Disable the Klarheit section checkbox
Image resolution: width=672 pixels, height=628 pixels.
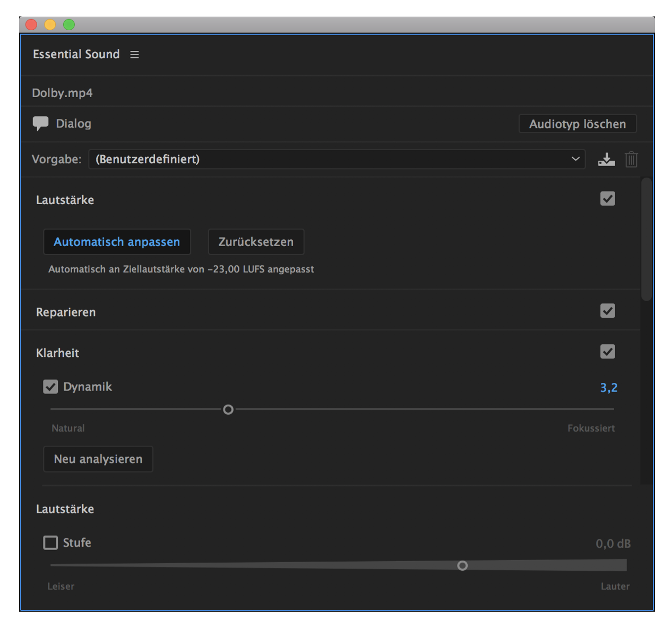pyautogui.click(x=607, y=352)
